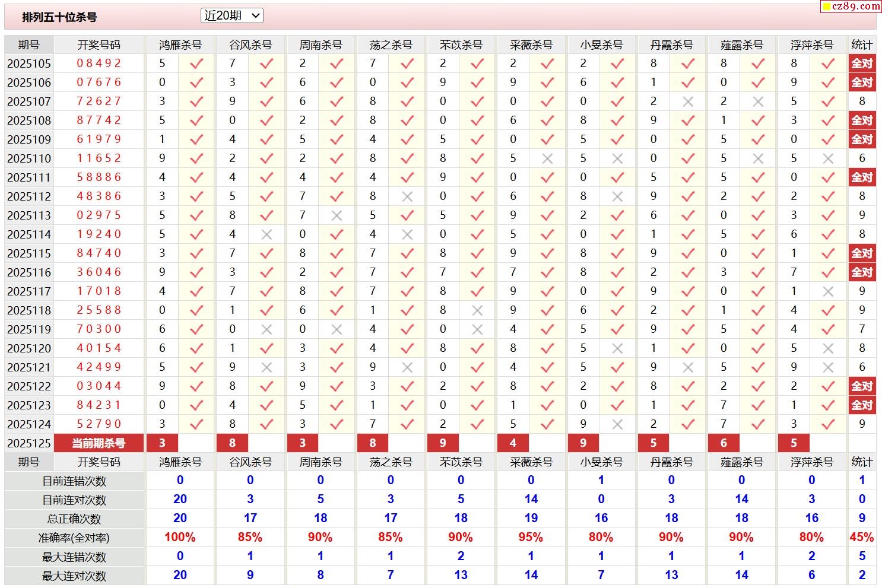Viewport: 882px width, 588px height.
Task: Click the 最大连对次数 row label
Action: pyautogui.click(x=74, y=576)
